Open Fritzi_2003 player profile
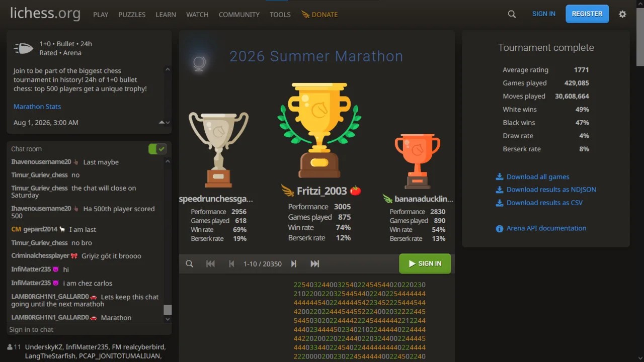644x362 pixels. [321, 191]
